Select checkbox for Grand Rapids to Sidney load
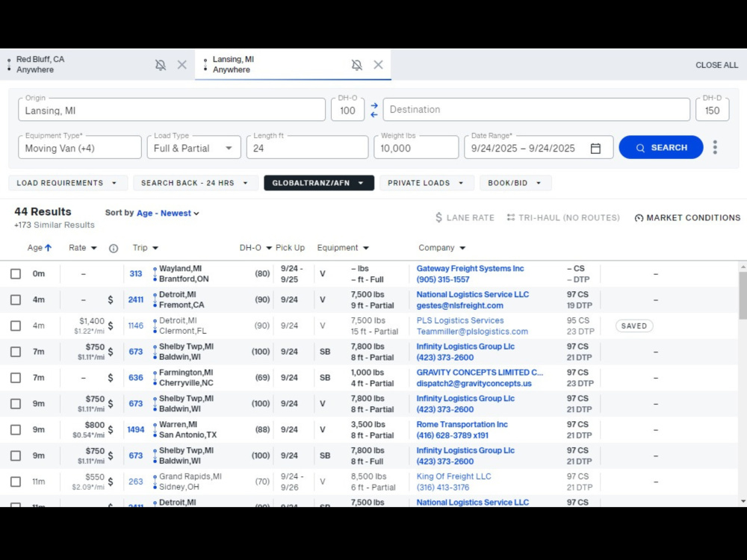747x560 pixels. click(16, 482)
